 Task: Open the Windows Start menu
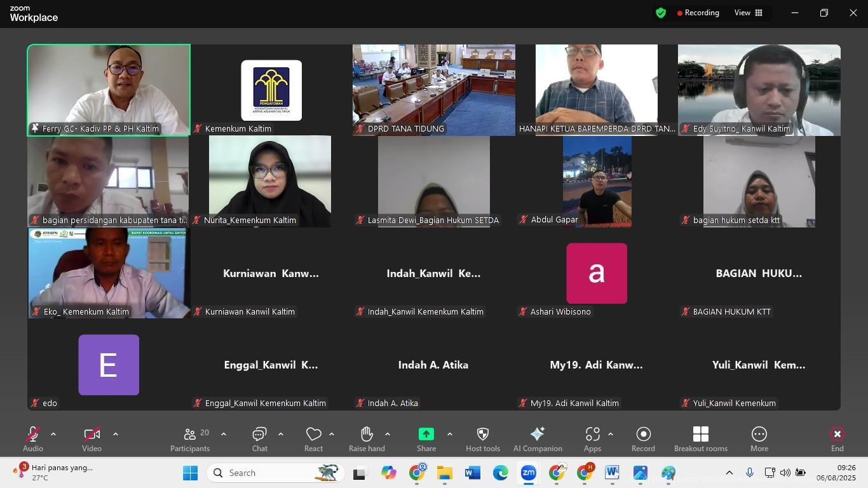pos(190,473)
